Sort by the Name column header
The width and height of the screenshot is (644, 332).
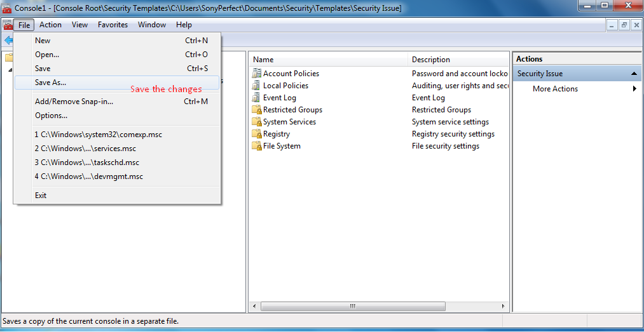(328, 60)
